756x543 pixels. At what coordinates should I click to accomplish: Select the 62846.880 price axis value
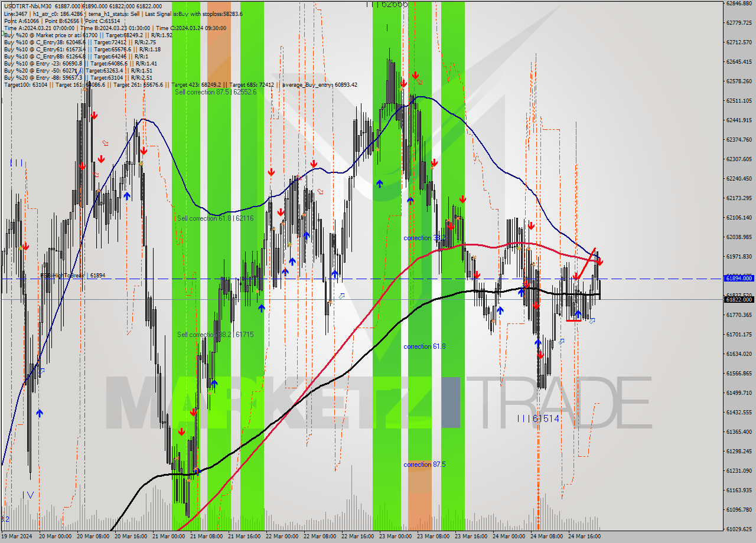pyautogui.click(x=739, y=3)
